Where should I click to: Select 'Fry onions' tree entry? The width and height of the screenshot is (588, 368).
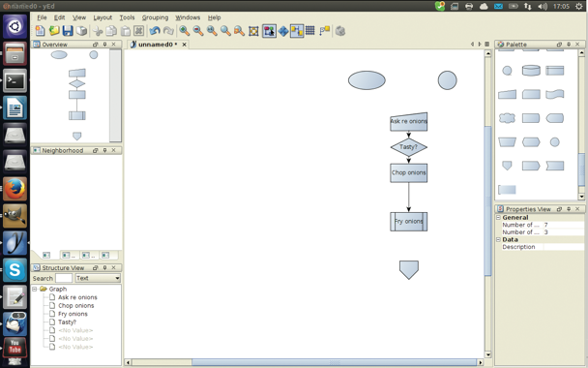point(73,314)
